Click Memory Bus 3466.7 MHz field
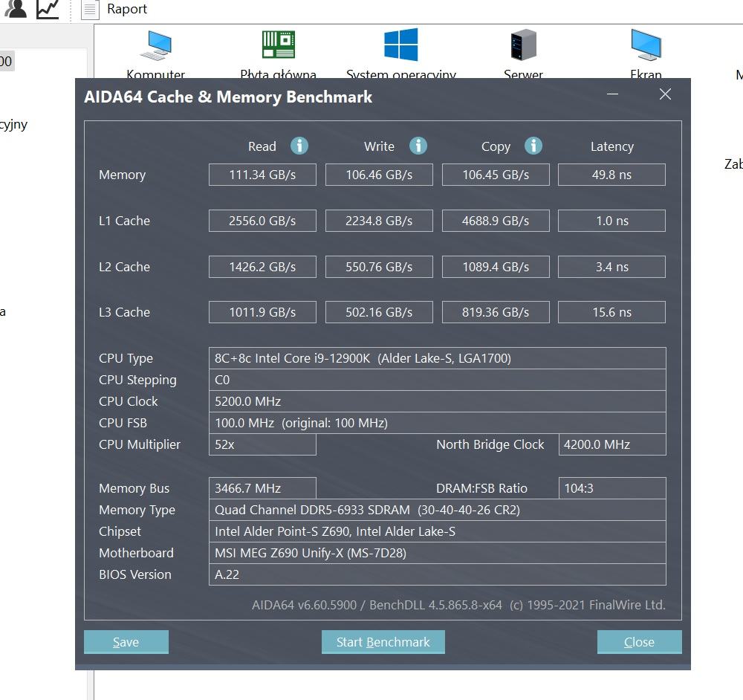This screenshot has height=700, width=743. pyautogui.click(x=262, y=488)
